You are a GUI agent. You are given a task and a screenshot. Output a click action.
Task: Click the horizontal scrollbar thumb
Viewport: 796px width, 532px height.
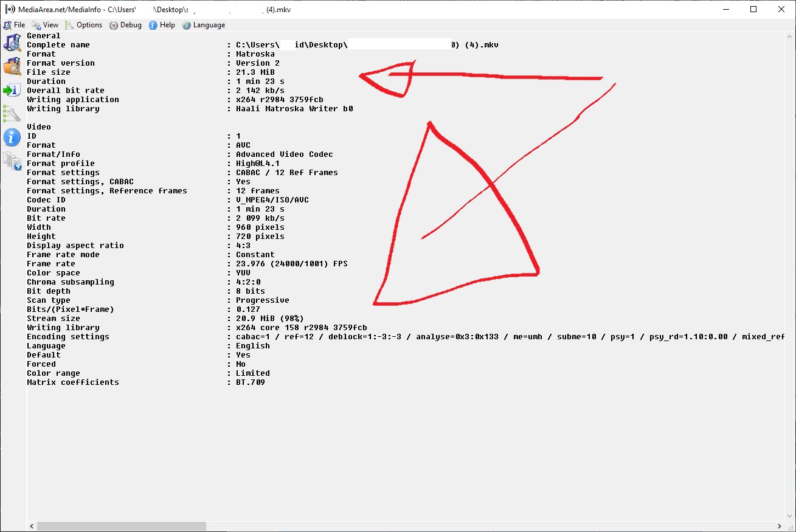[x=122, y=526]
